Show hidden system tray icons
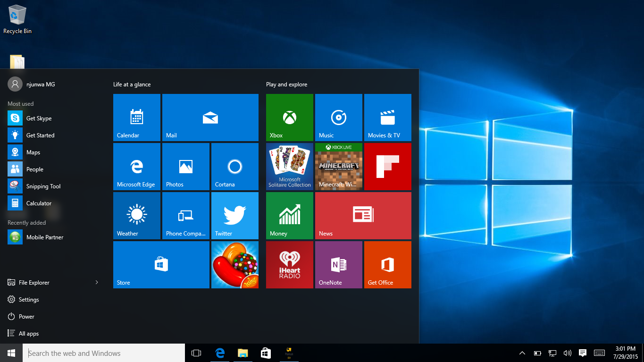The height and width of the screenshot is (362, 644). pyautogui.click(x=522, y=353)
